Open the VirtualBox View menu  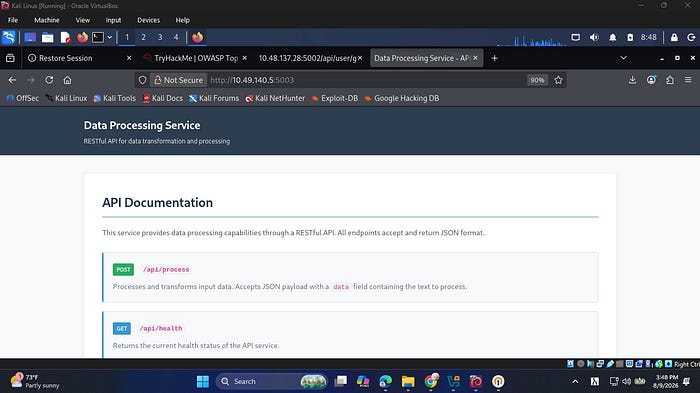83,20
